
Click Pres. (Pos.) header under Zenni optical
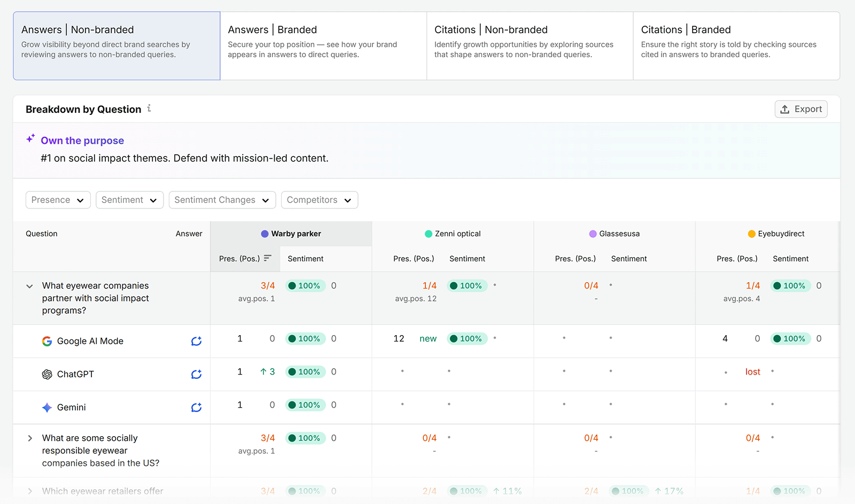tap(414, 259)
